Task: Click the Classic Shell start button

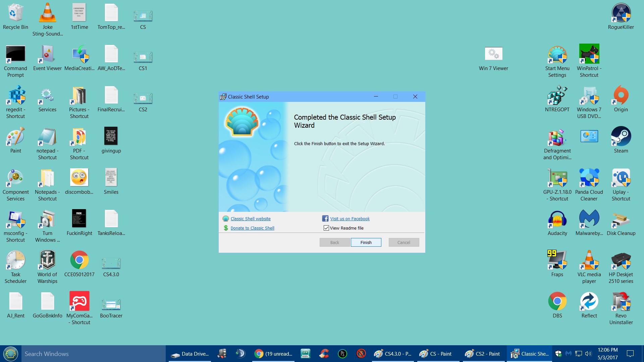Action: pos(11,354)
